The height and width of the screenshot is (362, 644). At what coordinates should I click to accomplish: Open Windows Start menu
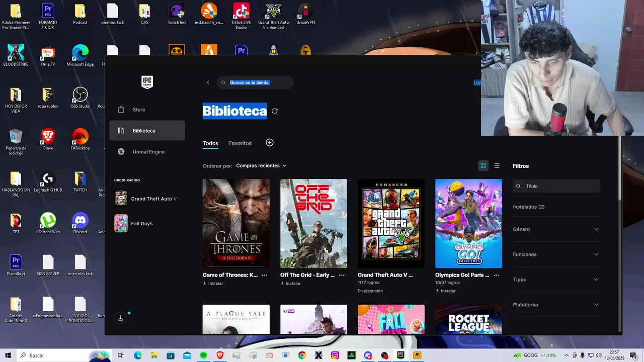click(8, 355)
